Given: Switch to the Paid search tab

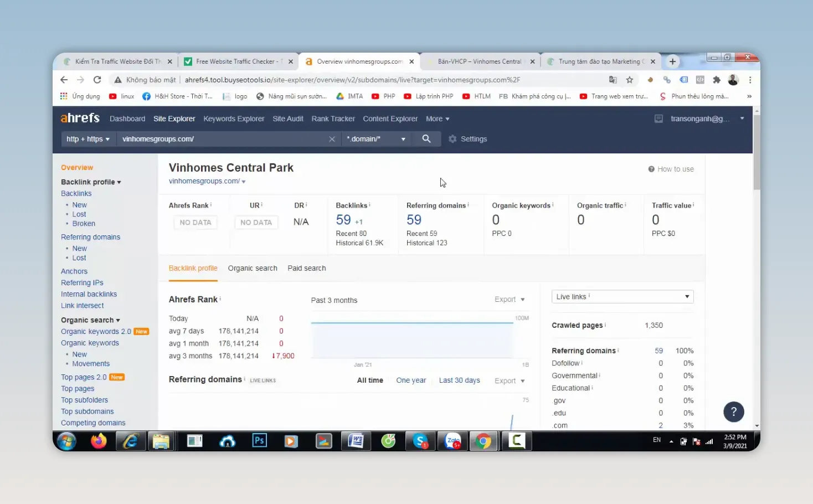Looking at the screenshot, I should click(307, 268).
